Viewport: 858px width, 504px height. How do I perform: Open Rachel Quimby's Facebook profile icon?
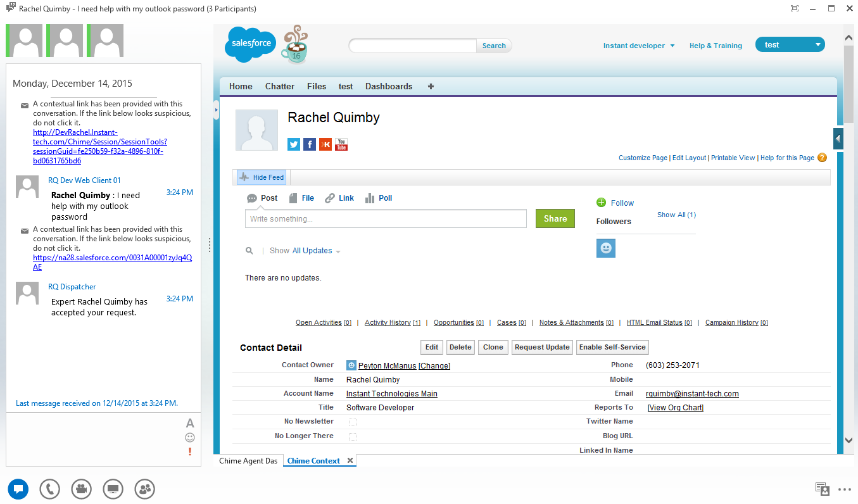[x=310, y=144]
